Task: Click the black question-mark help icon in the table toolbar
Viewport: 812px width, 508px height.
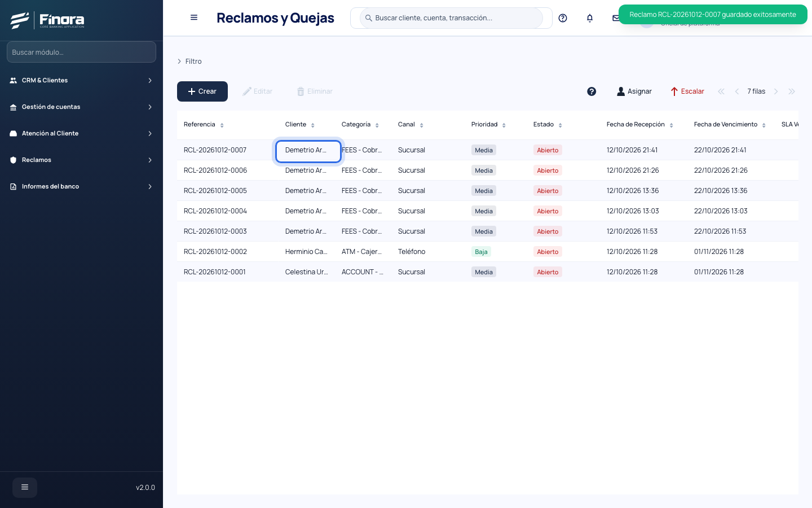Action: click(x=592, y=91)
